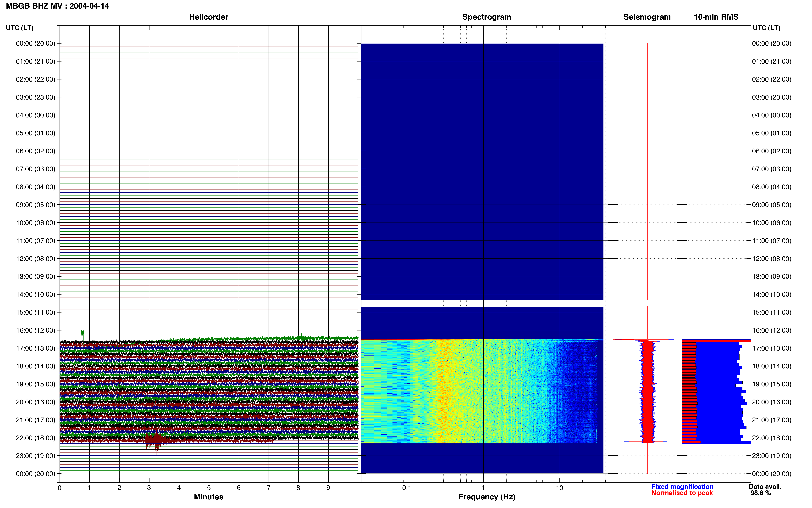Click right axis label '02:00 (22:00)'
Viewport: 812px width, 508px height.
(772, 79)
